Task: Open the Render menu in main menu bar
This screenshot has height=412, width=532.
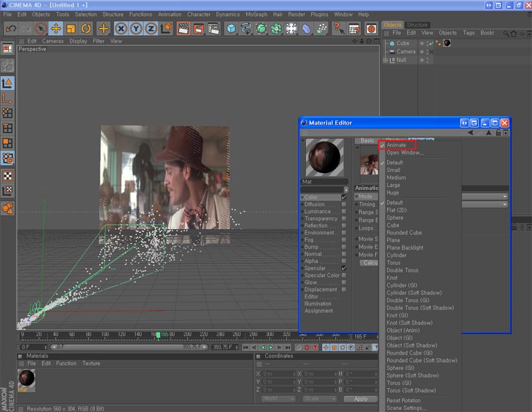Action: (x=297, y=14)
